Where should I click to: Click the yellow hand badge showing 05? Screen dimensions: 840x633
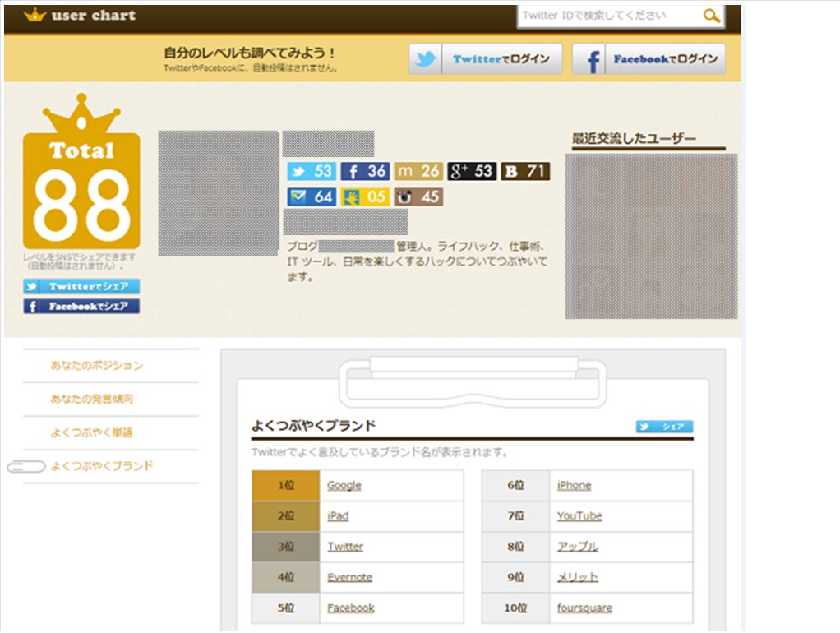tap(365, 196)
